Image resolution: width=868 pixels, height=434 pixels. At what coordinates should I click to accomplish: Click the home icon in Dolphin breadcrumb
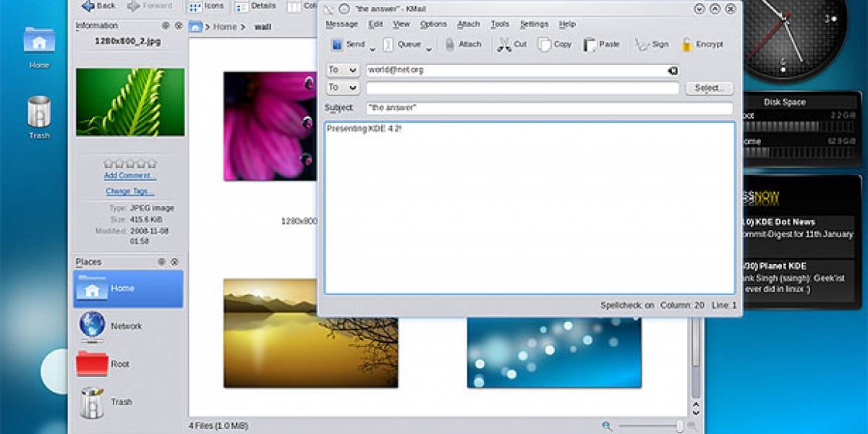(195, 26)
